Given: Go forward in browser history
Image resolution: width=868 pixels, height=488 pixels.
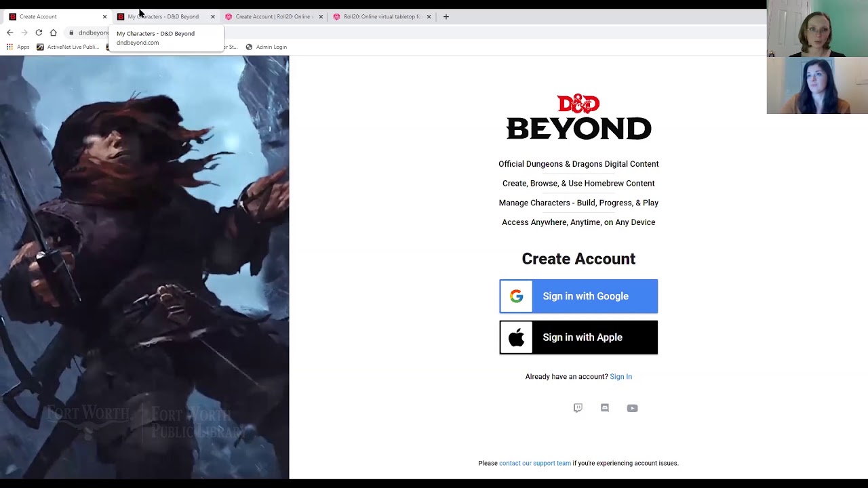Looking at the screenshot, I should (x=24, y=33).
